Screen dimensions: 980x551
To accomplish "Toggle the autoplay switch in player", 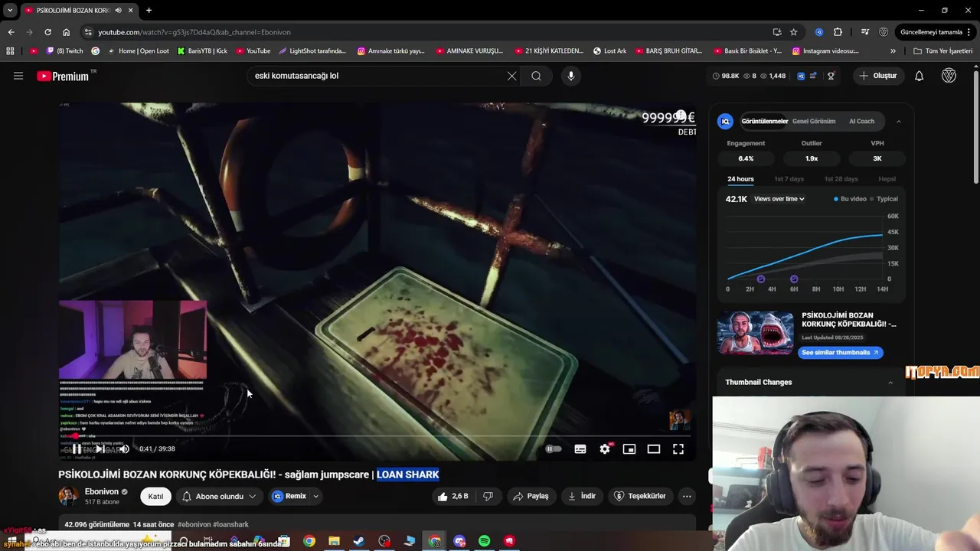I will (553, 449).
